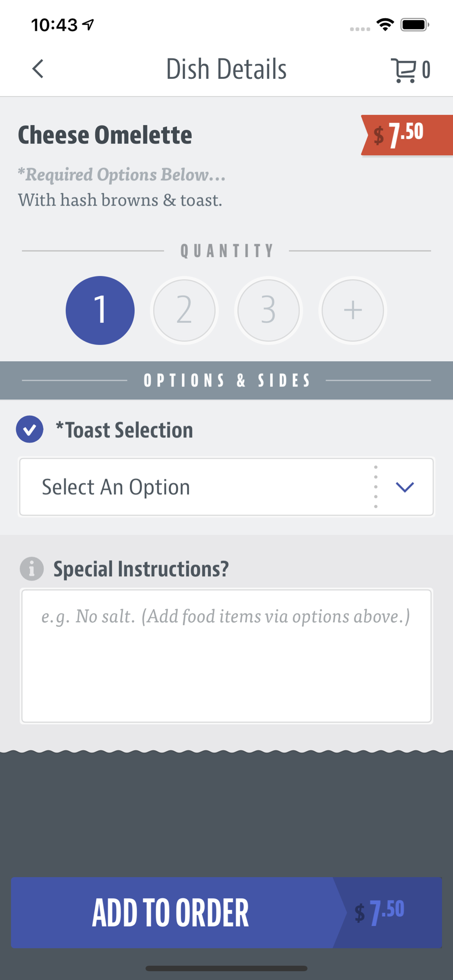The width and height of the screenshot is (453, 980).
Task: Toggle the Toast Selection checkmark
Action: click(29, 429)
